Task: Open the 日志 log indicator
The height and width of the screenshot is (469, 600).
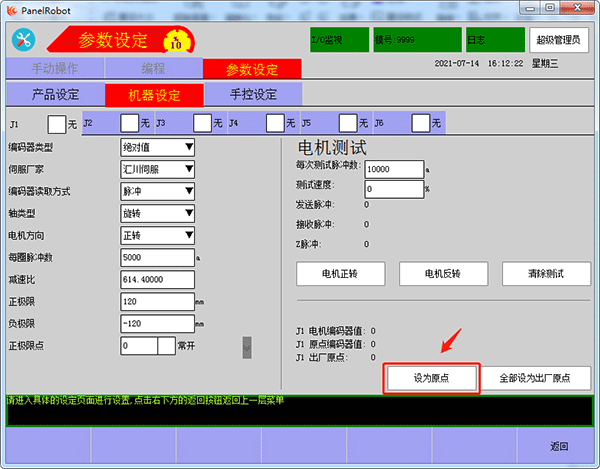Action: pyautogui.click(x=494, y=41)
